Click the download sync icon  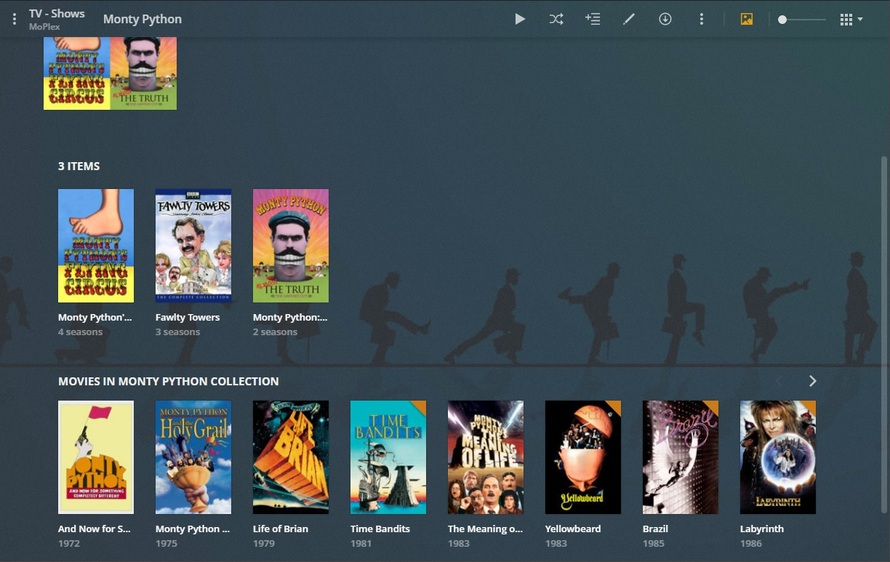665,19
